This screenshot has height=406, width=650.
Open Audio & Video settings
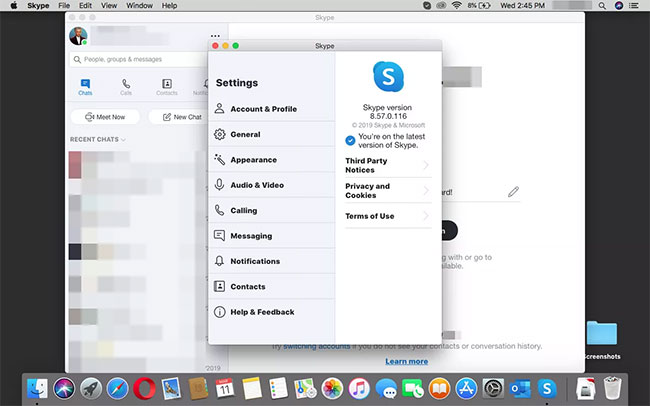[x=272, y=185]
